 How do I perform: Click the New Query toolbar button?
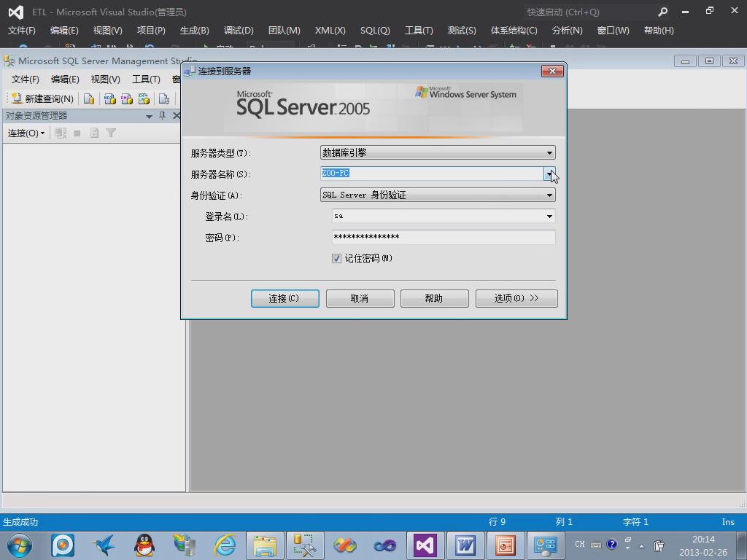tap(42, 98)
